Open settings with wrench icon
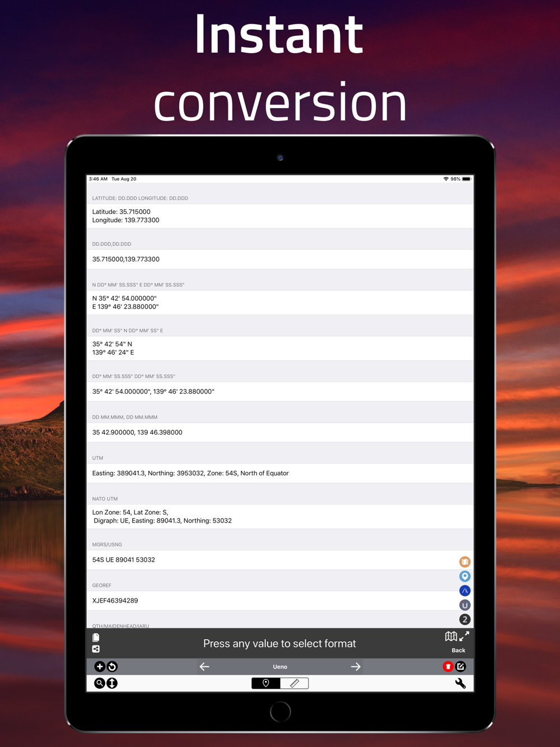Viewport: 560px width, 747px height. [460, 683]
